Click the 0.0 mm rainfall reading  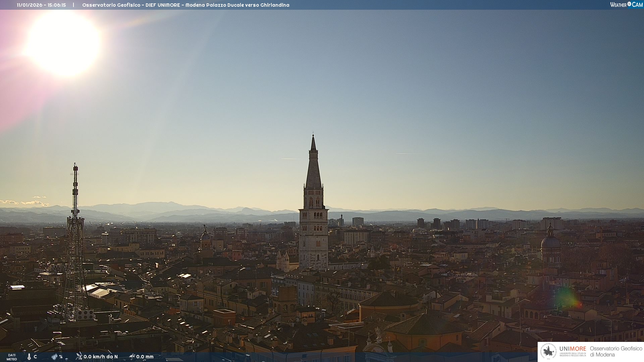pyautogui.click(x=145, y=357)
